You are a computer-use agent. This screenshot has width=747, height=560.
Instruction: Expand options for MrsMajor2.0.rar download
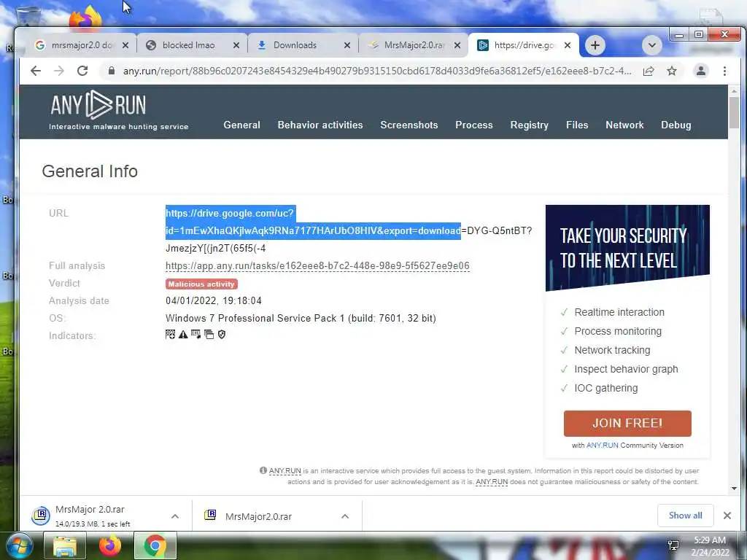(345, 516)
